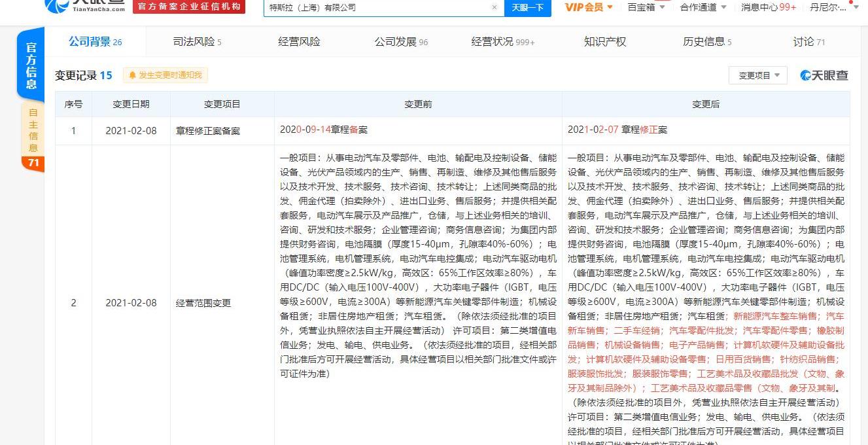Viewport: 868px width, 445px height.
Task: Click the row 2 date 2021-02-08
Action: click(131, 303)
